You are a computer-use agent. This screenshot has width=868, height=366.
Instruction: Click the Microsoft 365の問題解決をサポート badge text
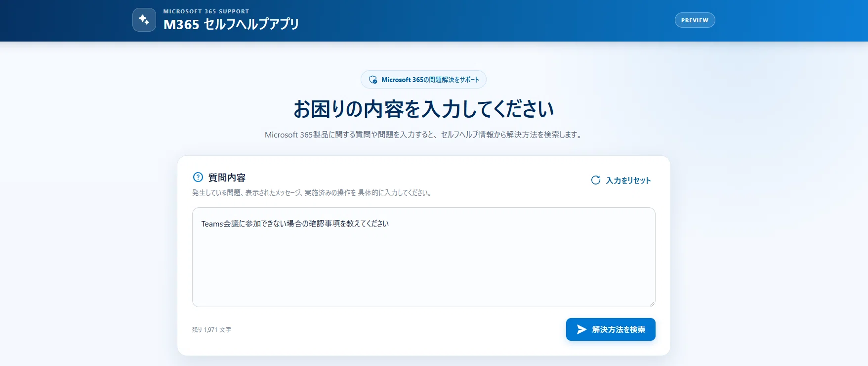(430, 80)
